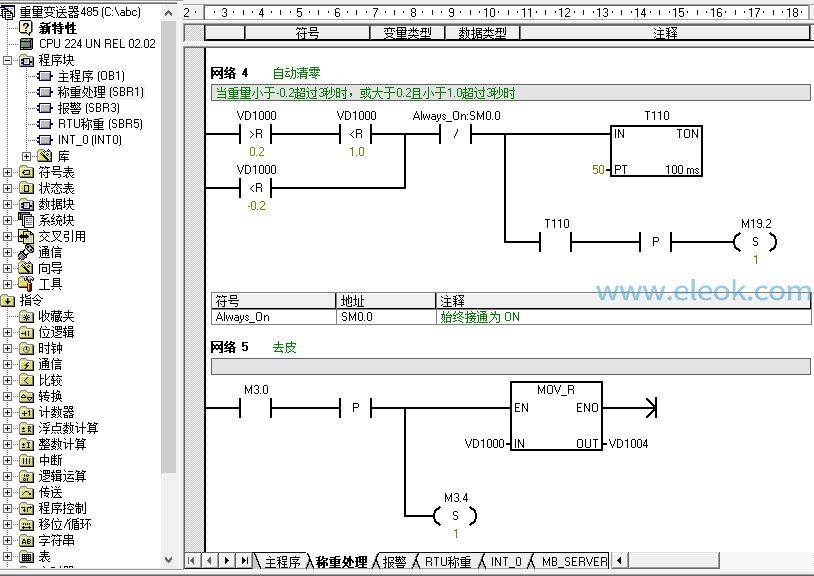Jump to the last tab with the scroll button
The width and height of the screenshot is (814, 576).
pyautogui.click(x=244, y=560)
